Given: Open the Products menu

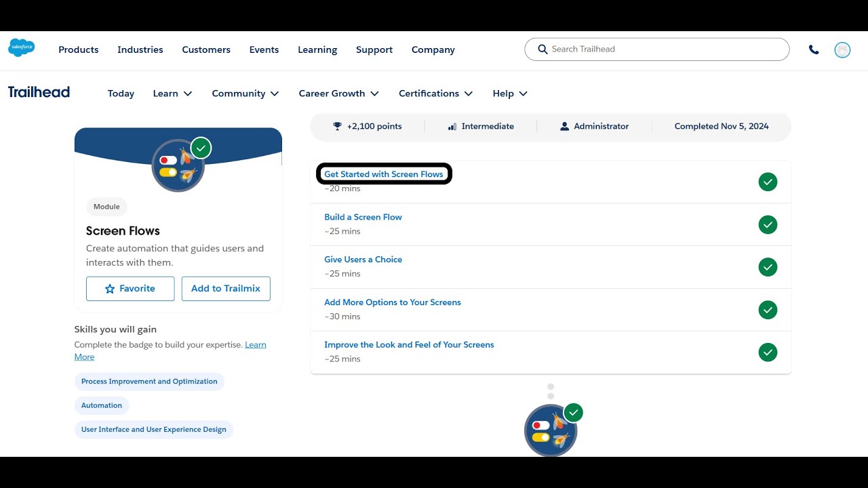Looking at the screenshot, I should click(79, 49).
